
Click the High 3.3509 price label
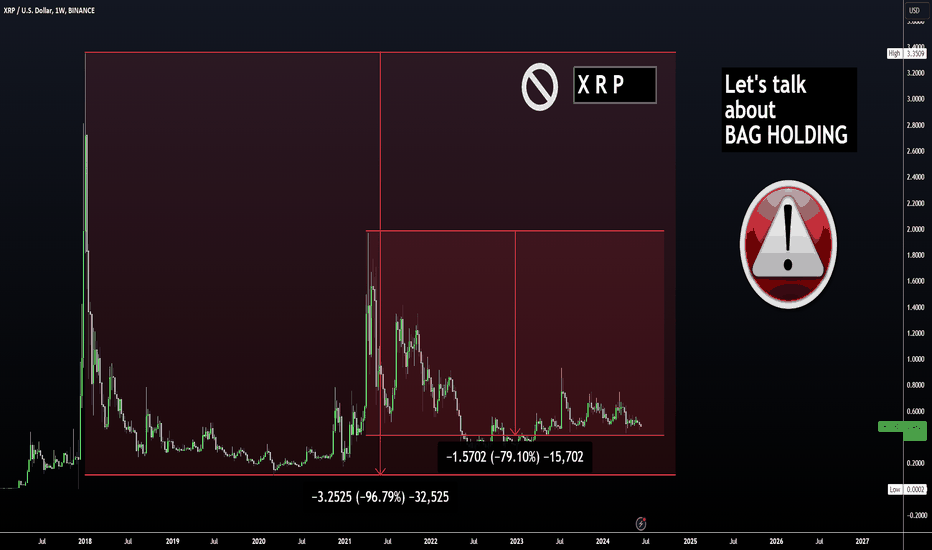tap(906, 54)
